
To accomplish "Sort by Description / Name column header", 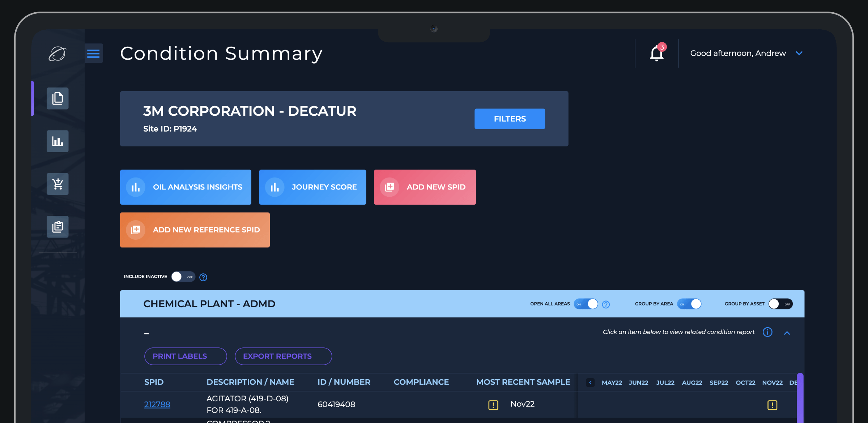I will tap(250, 382).
